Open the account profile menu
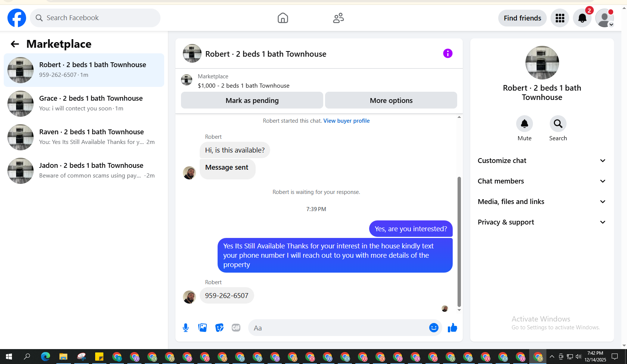627x364 pixels. pyautogui.click(x=605, y=18)
